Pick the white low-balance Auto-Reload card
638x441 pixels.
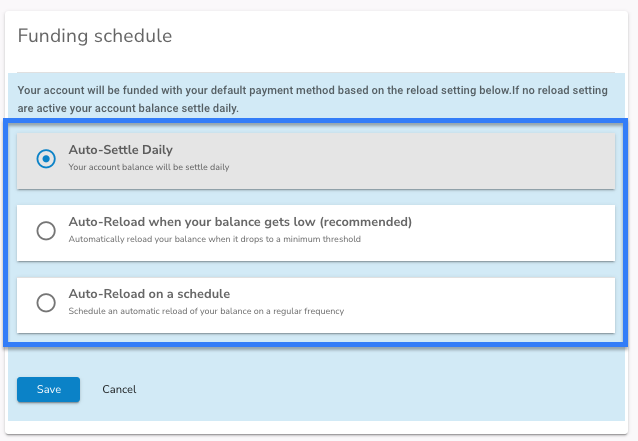pyautogui.click(x=316, y=233)
